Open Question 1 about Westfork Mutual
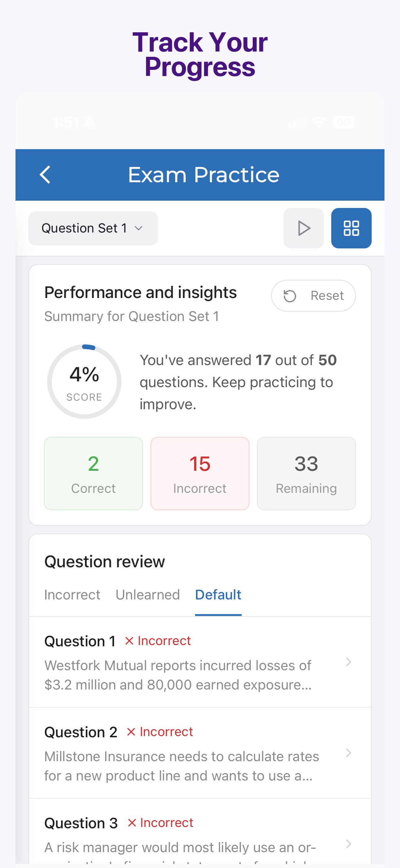 [x=200, y=662]
